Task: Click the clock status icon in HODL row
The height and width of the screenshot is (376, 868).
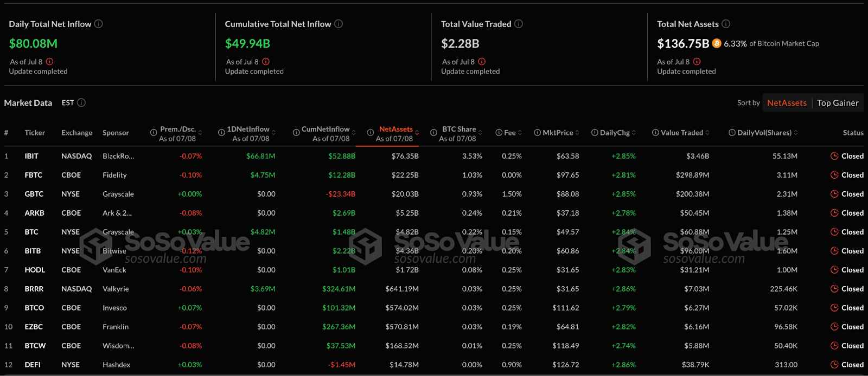Action: pyautogui.click(x=834, y=270)
